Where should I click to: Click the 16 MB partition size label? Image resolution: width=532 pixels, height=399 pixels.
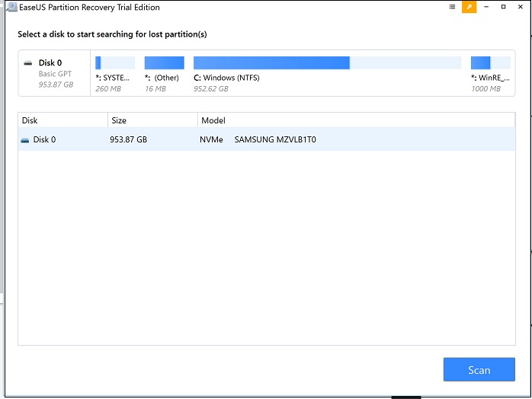coord(155,89)
